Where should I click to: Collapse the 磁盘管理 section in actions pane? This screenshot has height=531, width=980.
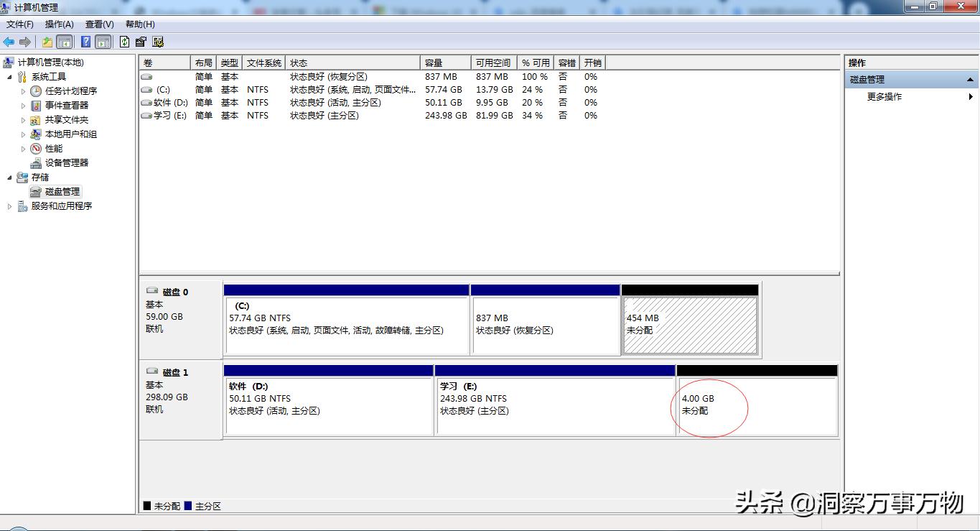click(x=970, y=80)
